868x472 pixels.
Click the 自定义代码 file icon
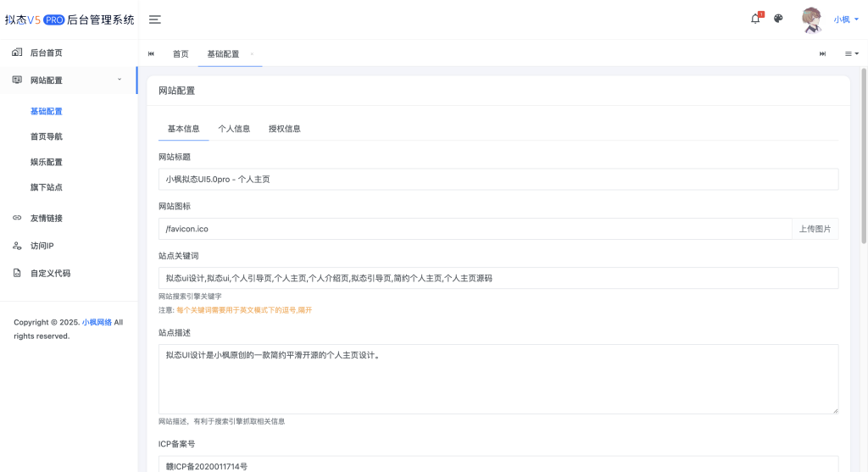17,273
